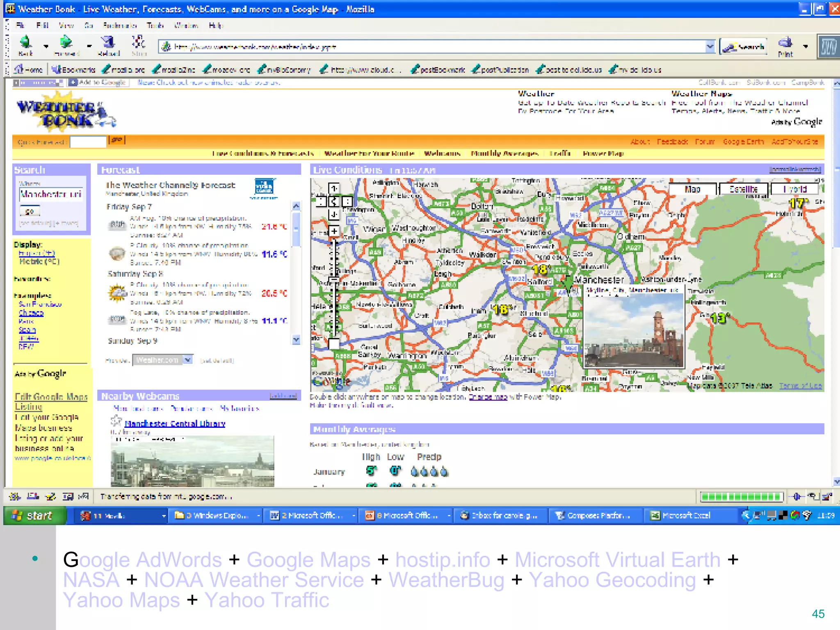Open the Monthly Averages tab
840x630 pixels.
click(504, 153)
